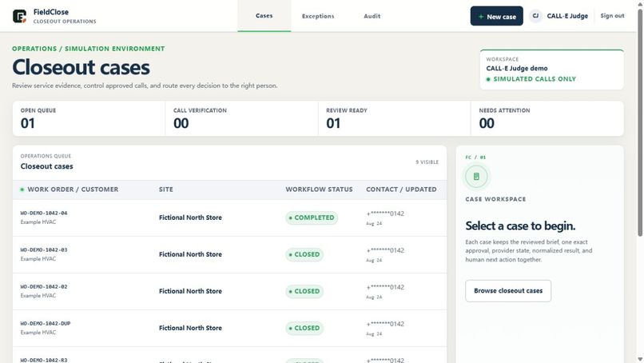The image size is (644, 363).
Task: Click the Site column header
Action: click(166, 189)
